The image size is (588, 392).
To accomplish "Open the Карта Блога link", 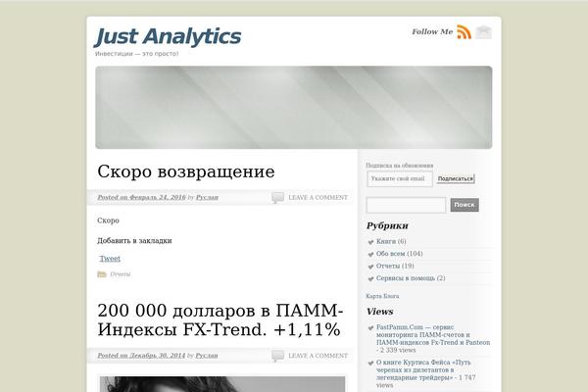I will click(382, 296).
